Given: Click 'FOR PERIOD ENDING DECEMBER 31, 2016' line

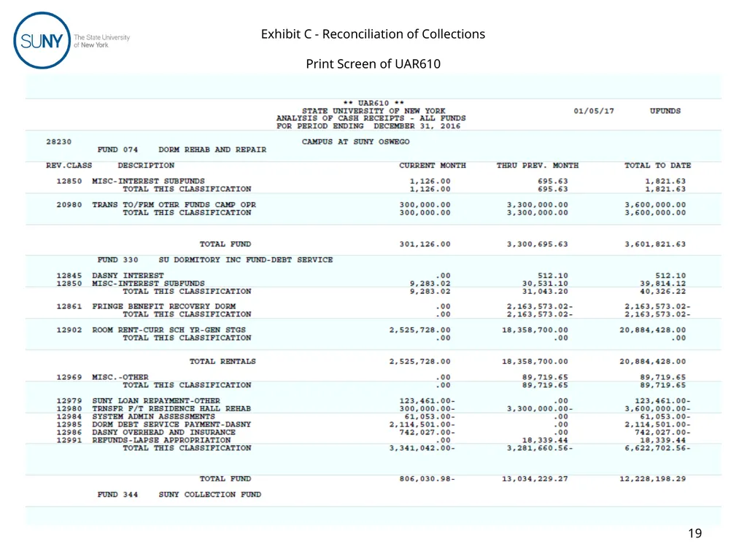Looking at the screenshot, I should 368,126.
